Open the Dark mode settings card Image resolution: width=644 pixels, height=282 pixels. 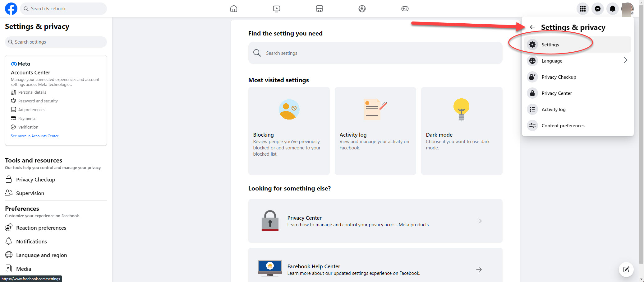click(x=461, y=131)
